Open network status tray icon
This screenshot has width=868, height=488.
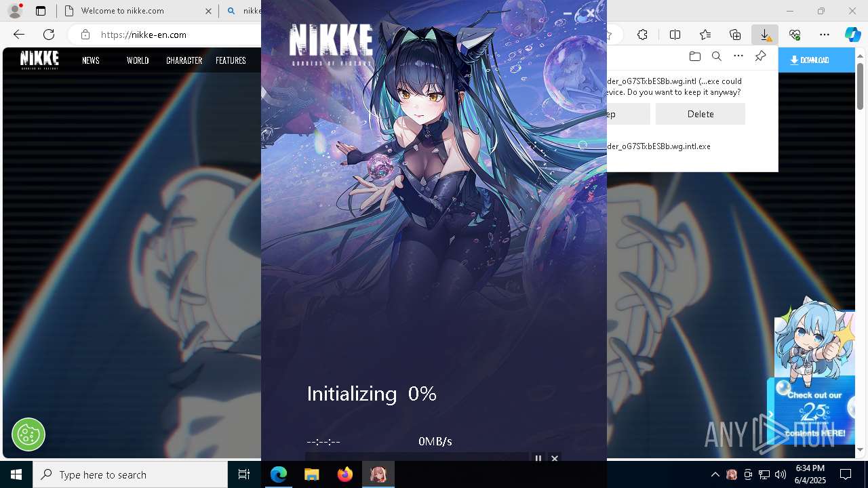pyautogui.click(x=764, y=474)
